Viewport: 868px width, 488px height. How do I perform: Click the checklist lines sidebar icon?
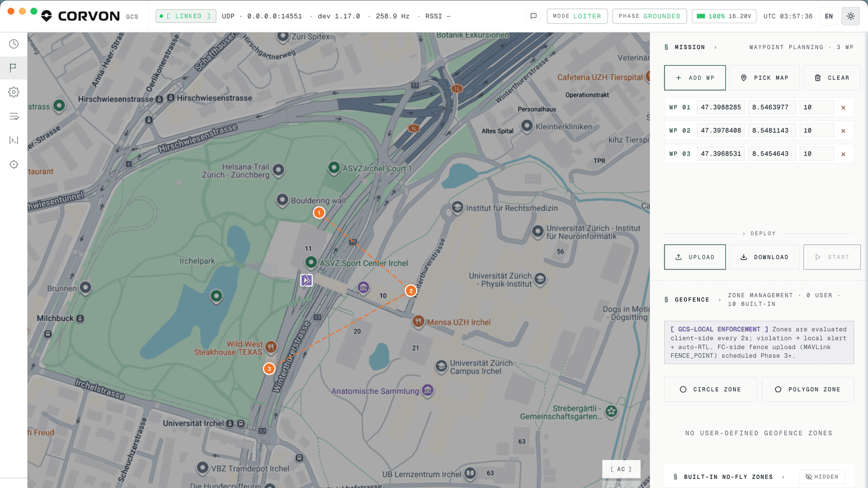[14, 116]
